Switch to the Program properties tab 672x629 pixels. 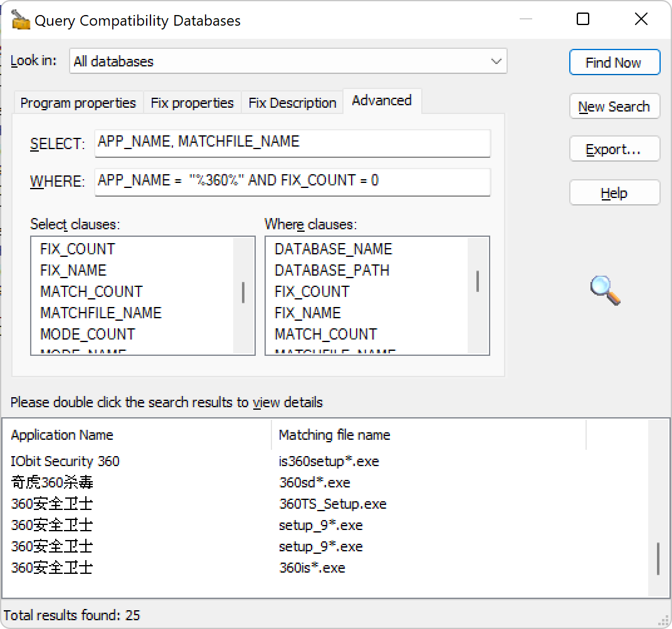(78, 103)
